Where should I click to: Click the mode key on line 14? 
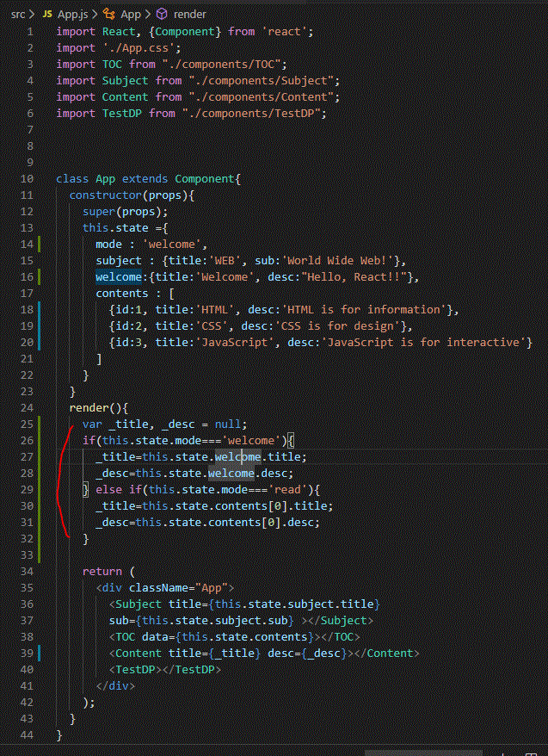tap(108, 245)
